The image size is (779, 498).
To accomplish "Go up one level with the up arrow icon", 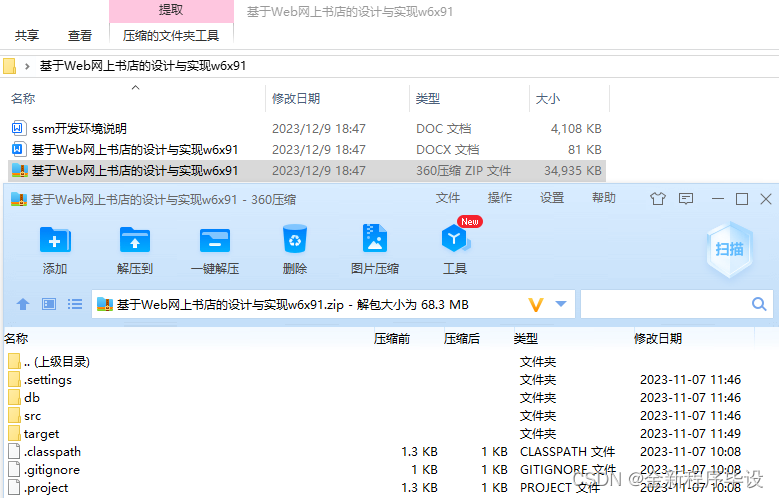I will pyautogui.click(x=23, y=304).
